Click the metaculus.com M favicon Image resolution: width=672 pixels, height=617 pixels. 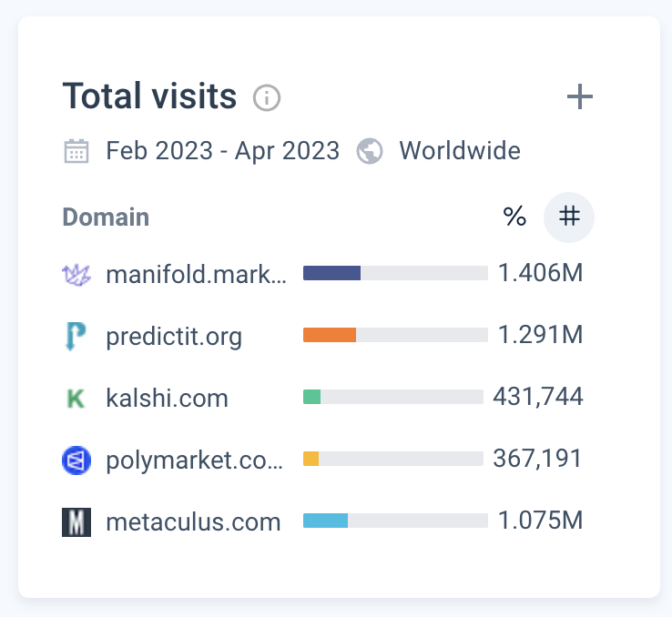[x=76, y=522]
